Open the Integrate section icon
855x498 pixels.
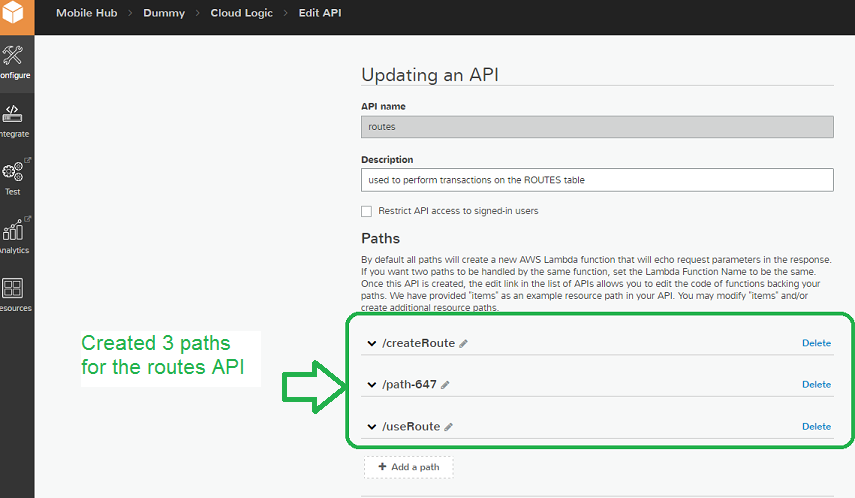[14, 116]
